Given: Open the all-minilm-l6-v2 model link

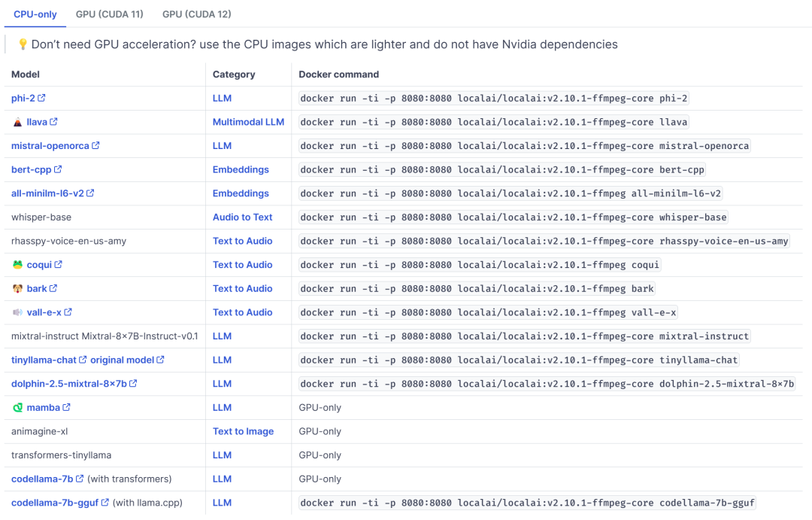Looking at the screenshot, I should tap(47, 194).
